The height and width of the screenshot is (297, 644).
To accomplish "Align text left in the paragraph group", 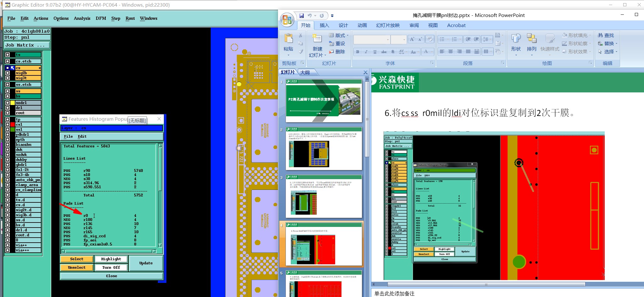I will pyautogui.click(x=442, y=52).
